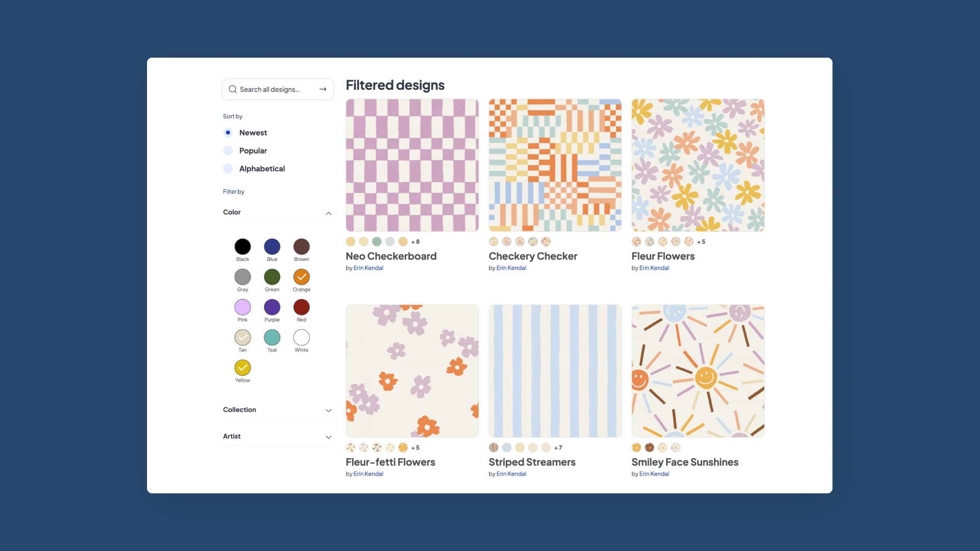This screenshot has width=980, height=551.
Task: Expand the Artist filter section
Action: point(329,437)
